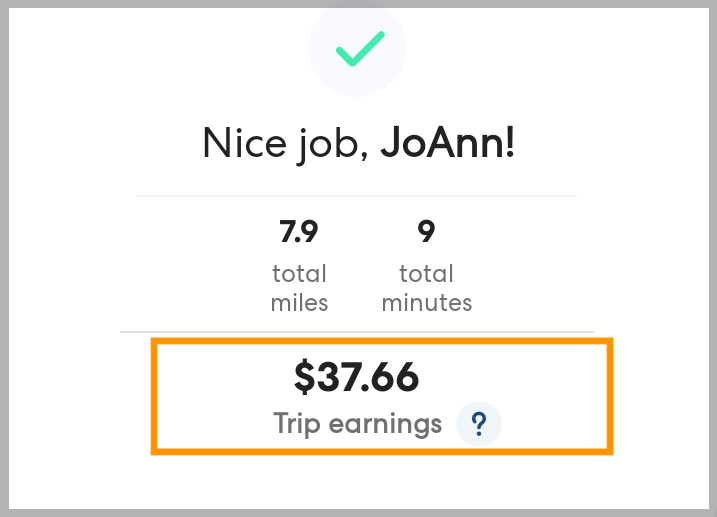
Task: Select the "Nice job," greeting text
Action: [x=286, y=143]
